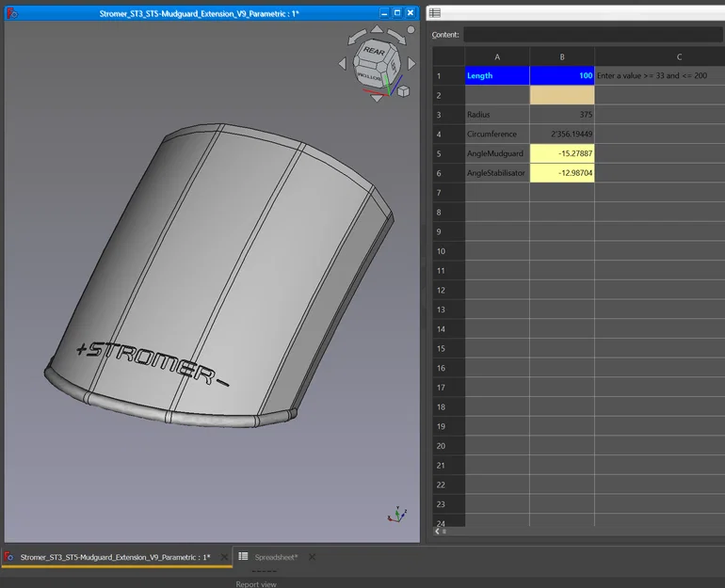Click the spreadsheet horizontal scrollbar left arrow
725x588 pixels.
tap(437, 532)
